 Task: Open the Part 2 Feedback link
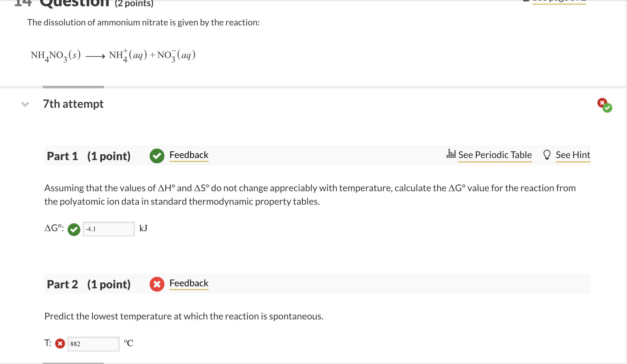click(189, 283)
